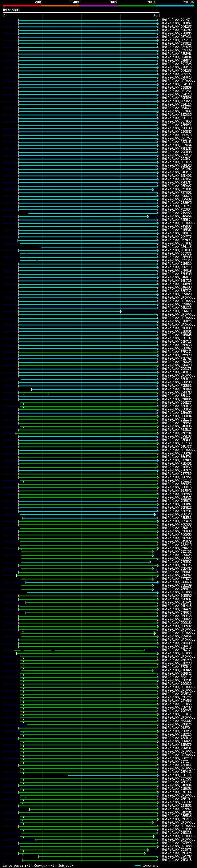Open hit UniRef100_Q4WJS7
Screen dimensions: 197x868
177,447
